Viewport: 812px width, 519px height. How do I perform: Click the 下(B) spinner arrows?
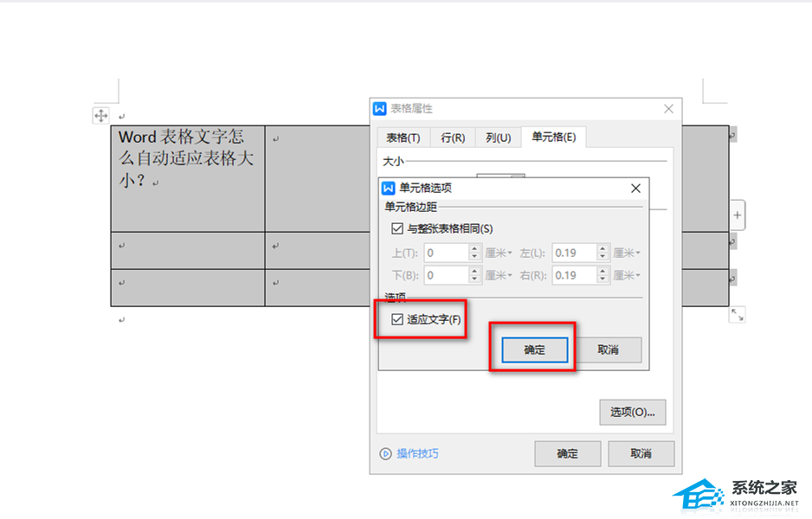coord(475,275)
